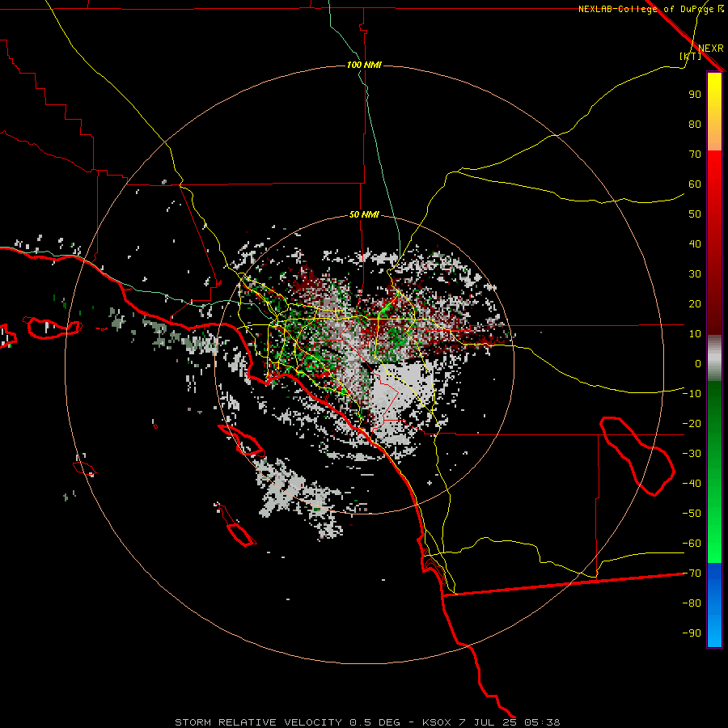Pick the gray zero-velocity color bar segment
This screenshot has width=728, height=728.
pos(714,358)
